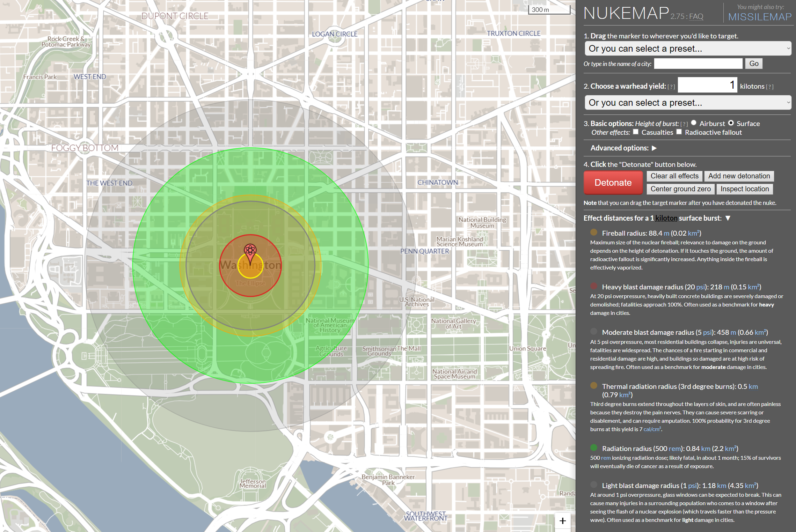Click the Thermal radiation radius color dot

pos(593,386)
